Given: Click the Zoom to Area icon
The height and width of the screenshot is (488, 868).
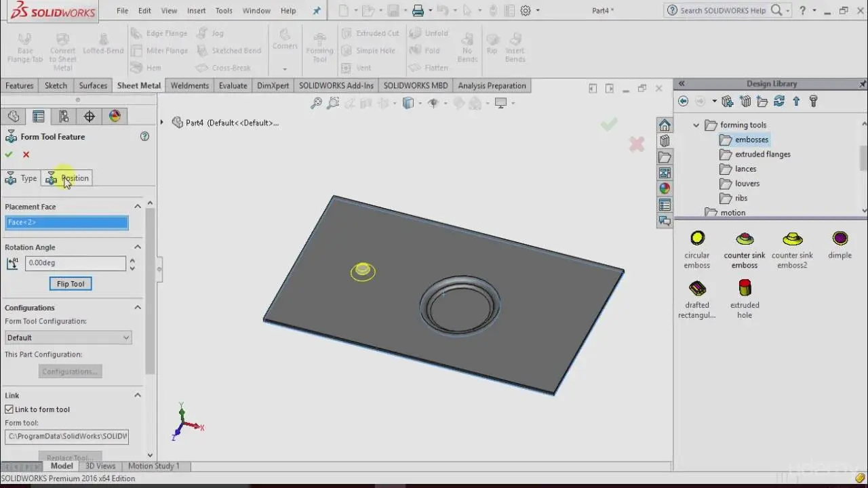Looking at the screenshot, I should pyautogui.click(x=333, y=103).
